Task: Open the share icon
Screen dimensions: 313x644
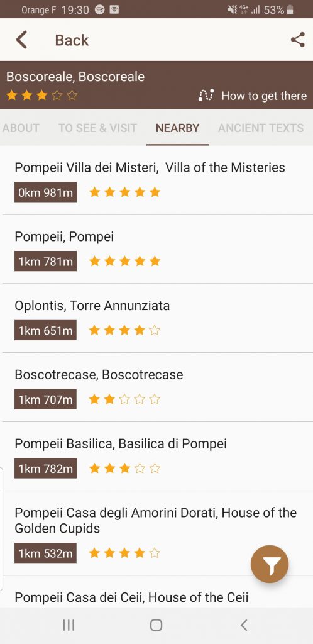Action: tap(297, 40)
